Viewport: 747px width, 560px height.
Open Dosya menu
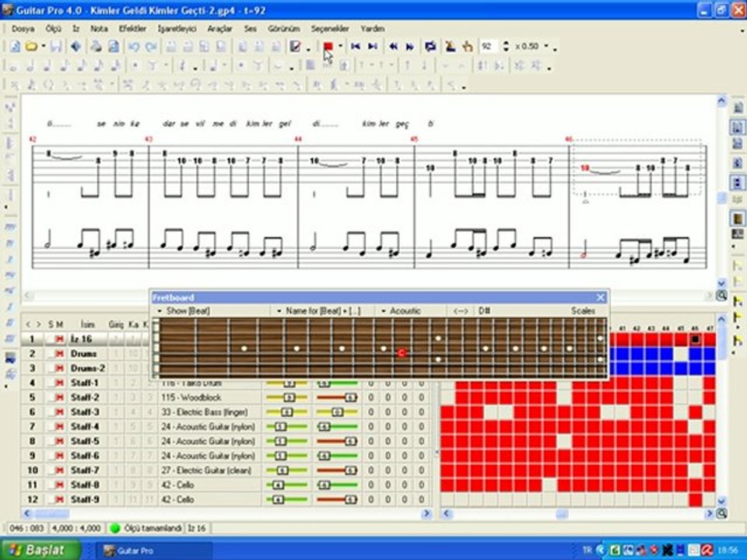coord(23,29)
